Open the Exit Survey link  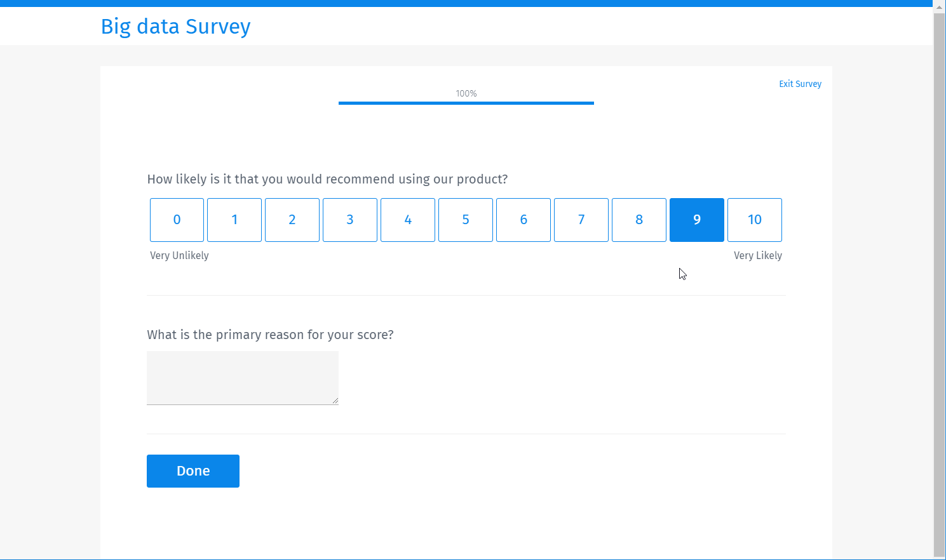800,83
